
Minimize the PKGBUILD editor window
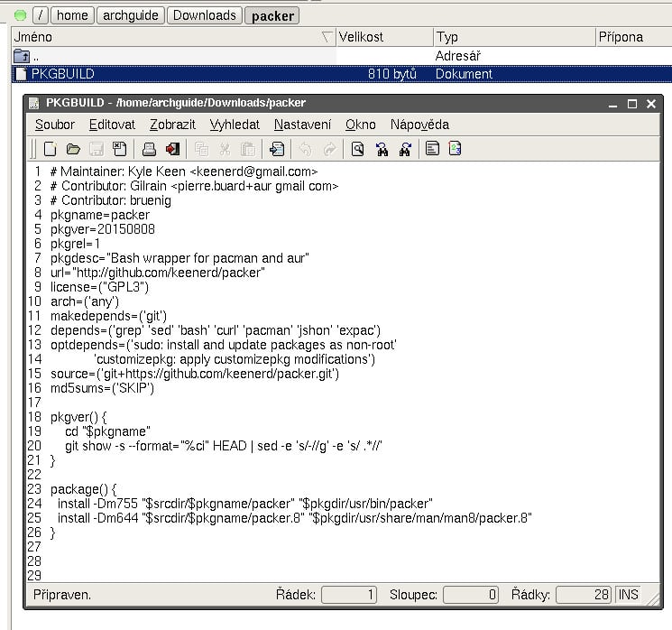(x=612, y=104)
